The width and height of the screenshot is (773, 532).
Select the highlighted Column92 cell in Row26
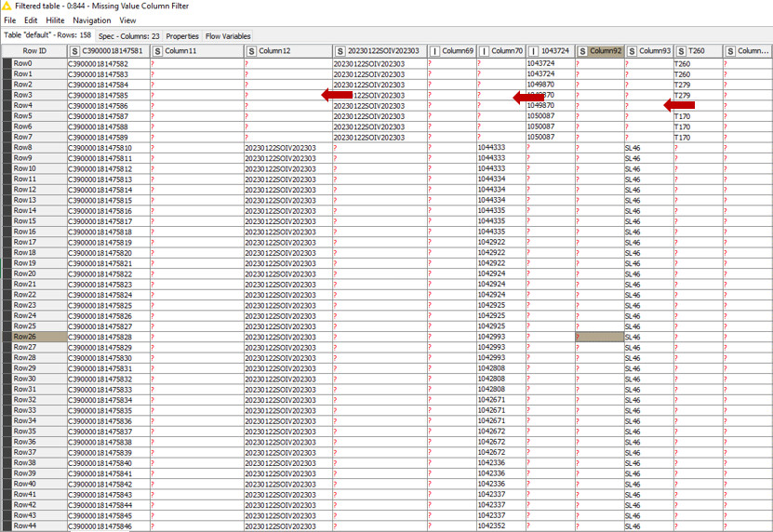(x=600, y=337)
